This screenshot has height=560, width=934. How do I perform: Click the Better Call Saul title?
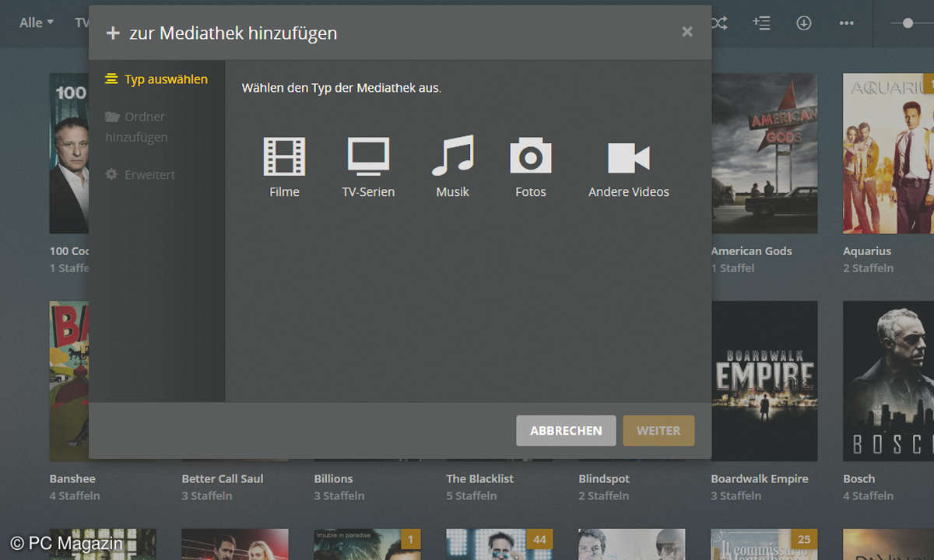(x=223, y=479)
